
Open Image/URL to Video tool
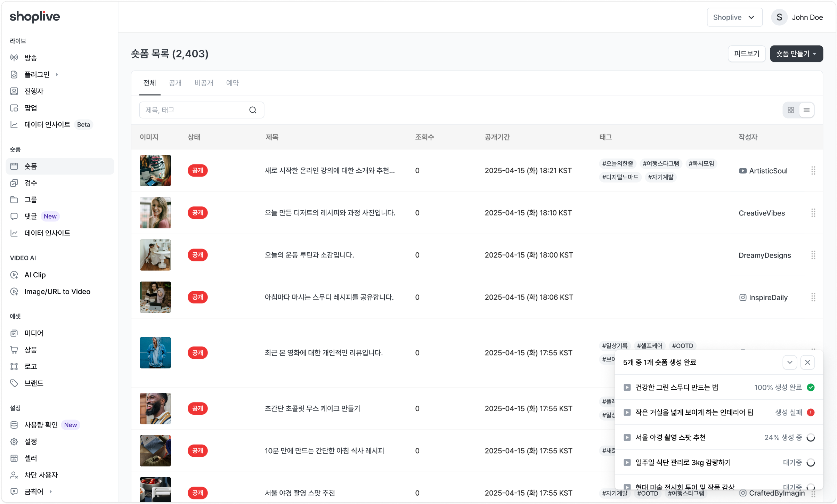point(60,291)
